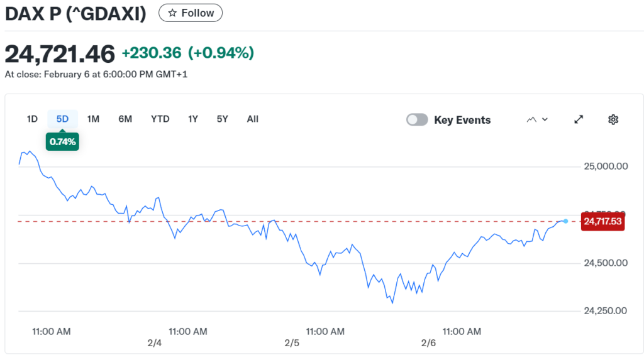Select the All time range
This screenshot has width=644, height=355.
tap(253, 119)
